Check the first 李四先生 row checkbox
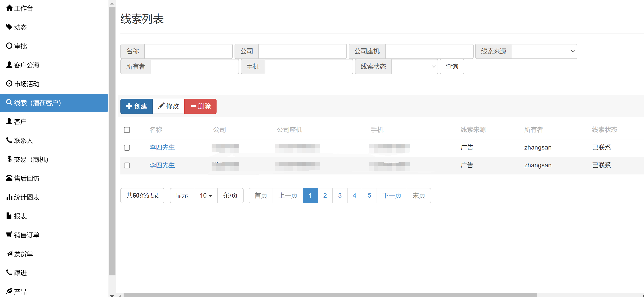Viewport: 644px width, 297px height. coord(127,148)
